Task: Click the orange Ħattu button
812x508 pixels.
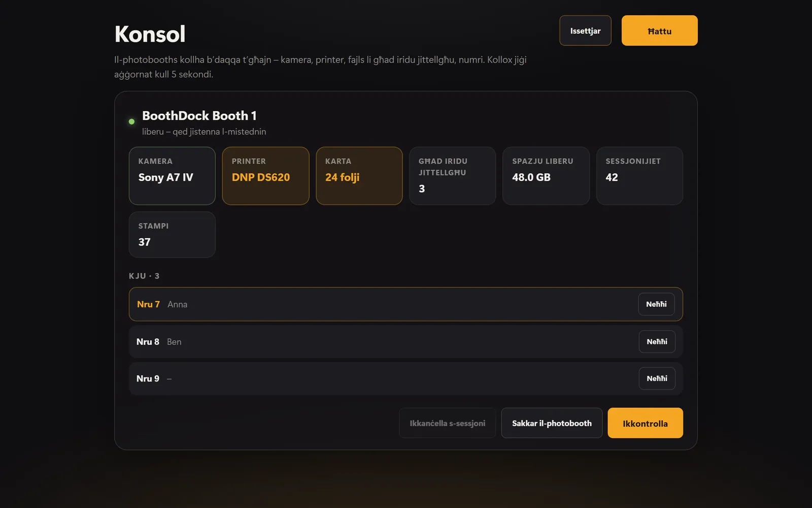Action: 659,30
